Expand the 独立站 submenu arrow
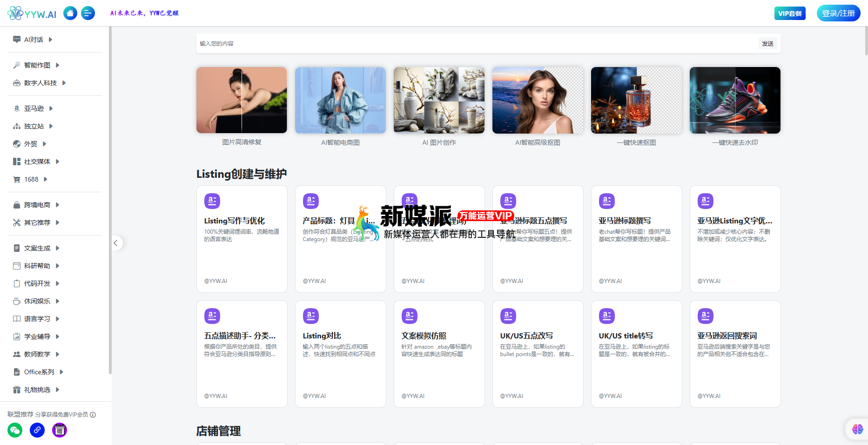The height and width of the screenshot is (445, 868). 51,126
